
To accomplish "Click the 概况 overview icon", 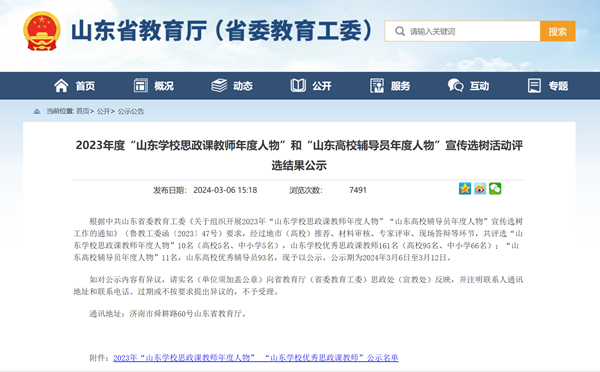I will pos(140,85).
